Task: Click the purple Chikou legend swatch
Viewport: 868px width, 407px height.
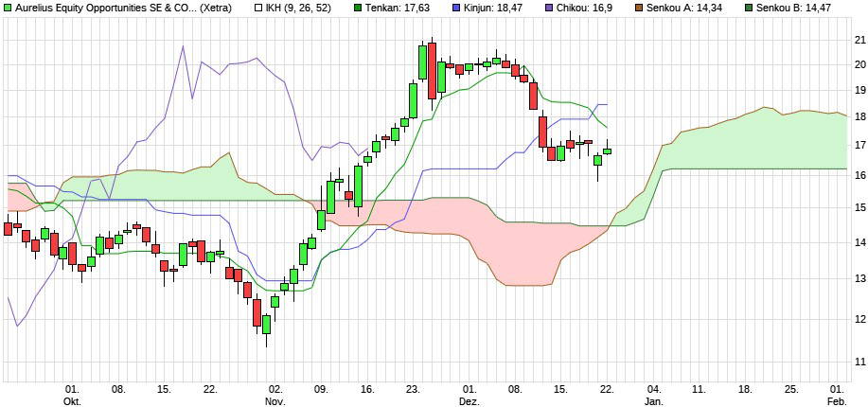Action: tap(547, 9)
